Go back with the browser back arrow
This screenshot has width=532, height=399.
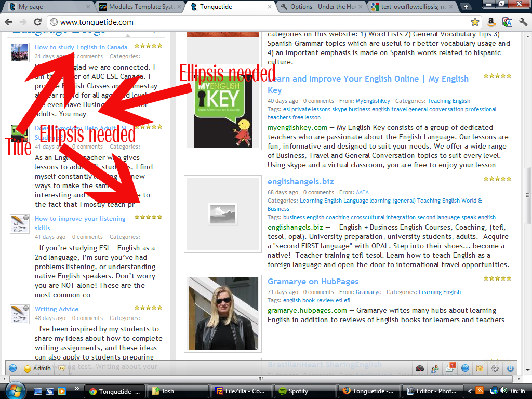tap(9, 22)
